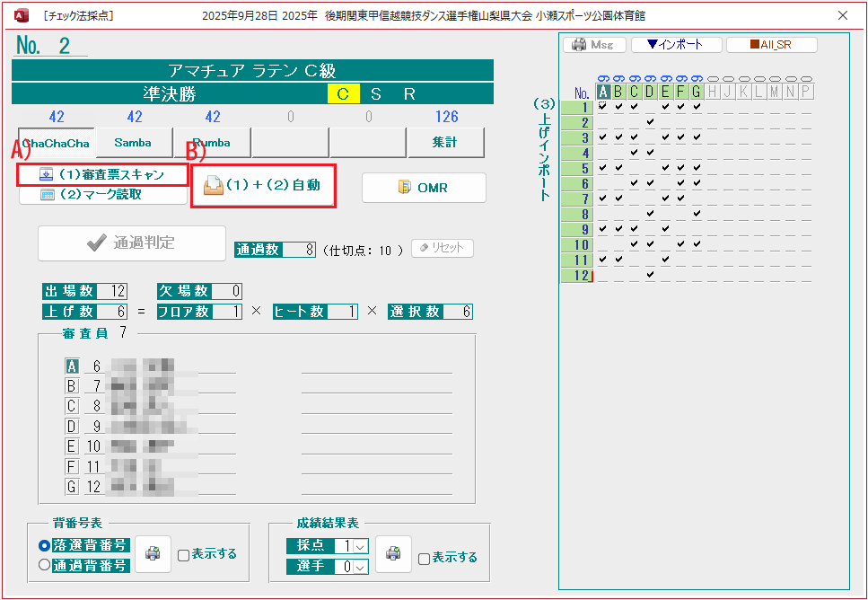Image resolution: width=868 pixels, height=600 pixels.
Task: Run (1)+(2)自動 automatic scan button
Action: (263, 186)
